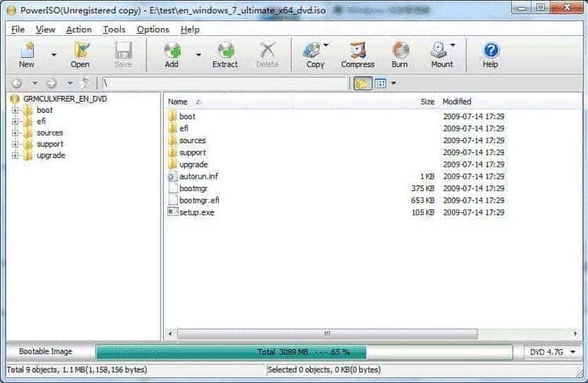The width and height of the screenshot is (588, 383).
Task: Click the Bootable Image status label
Action: tap(45, 352)
